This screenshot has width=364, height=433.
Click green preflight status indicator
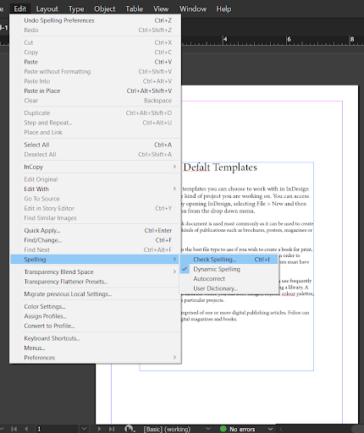pos(223,429)
